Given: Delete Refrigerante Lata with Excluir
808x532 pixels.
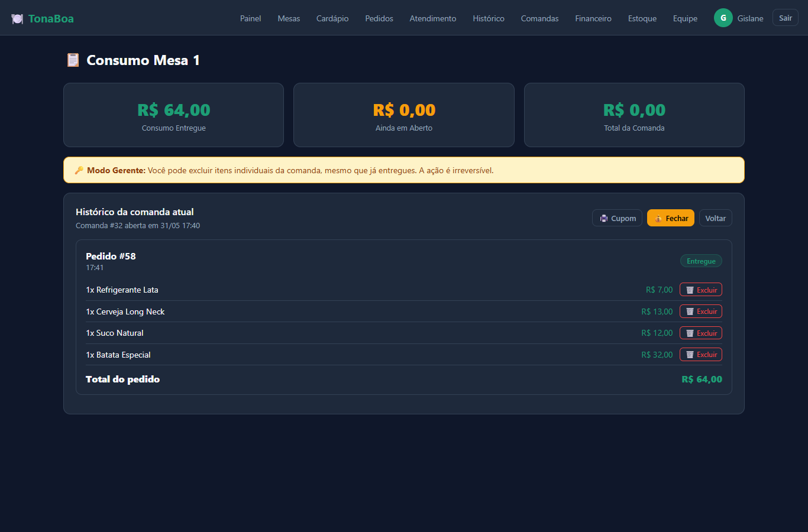Looking at the screenshot, I should tap(701, 290).
